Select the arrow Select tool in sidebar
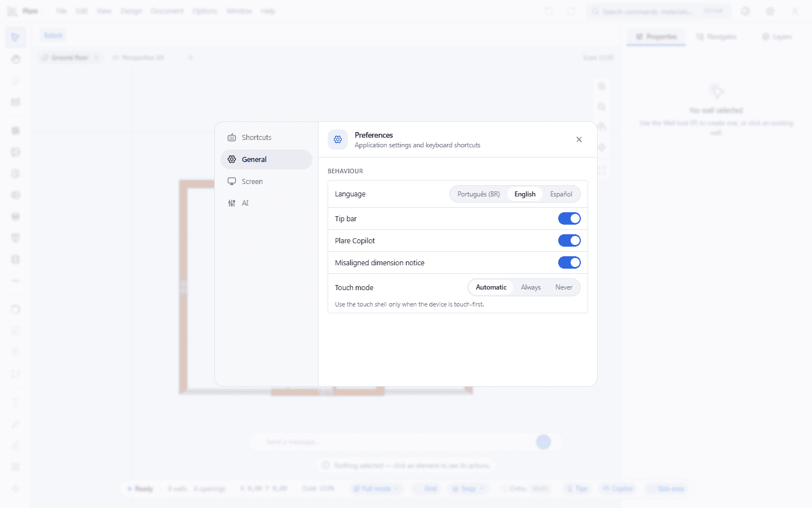The width and height of the screenshot is (812, 508). 16,37
